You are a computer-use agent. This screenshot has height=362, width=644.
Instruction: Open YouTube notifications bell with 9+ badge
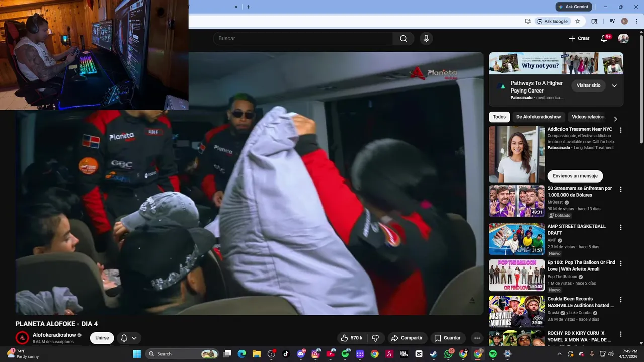click(x=605, y=38)
